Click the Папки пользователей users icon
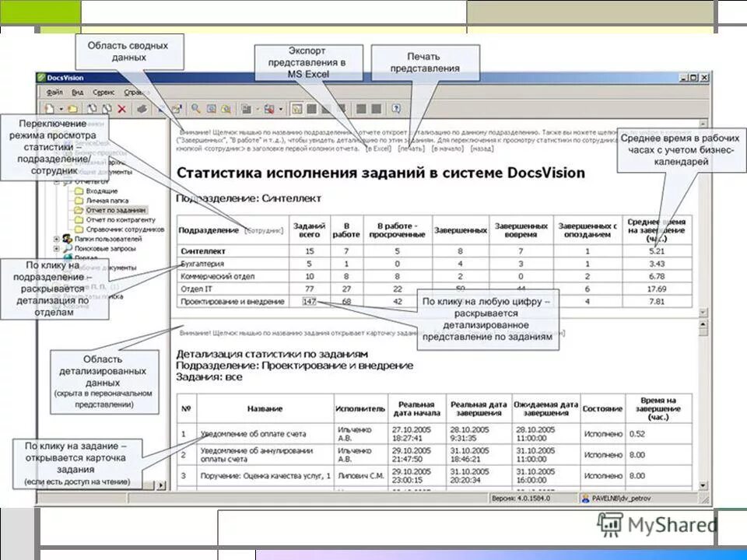The image size is (747, 560). [x=67, y=239]
